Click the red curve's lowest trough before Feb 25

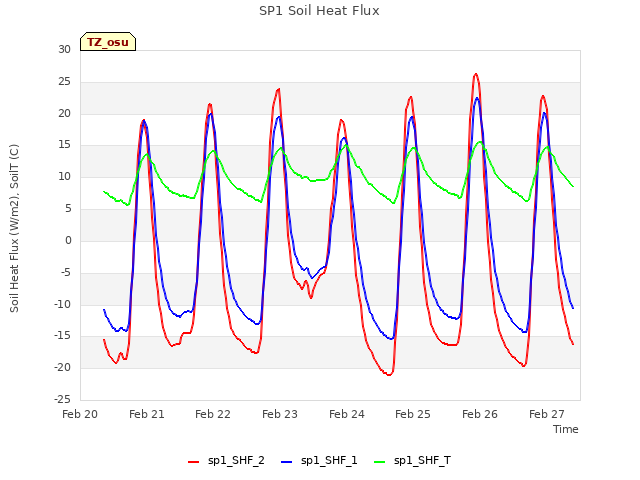(x=389, y=375)
